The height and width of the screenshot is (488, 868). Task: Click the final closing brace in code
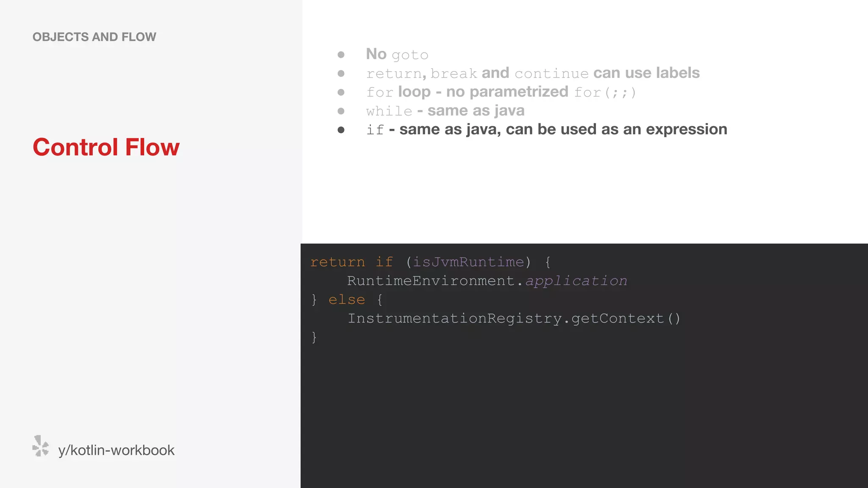[x=314, y=337]
